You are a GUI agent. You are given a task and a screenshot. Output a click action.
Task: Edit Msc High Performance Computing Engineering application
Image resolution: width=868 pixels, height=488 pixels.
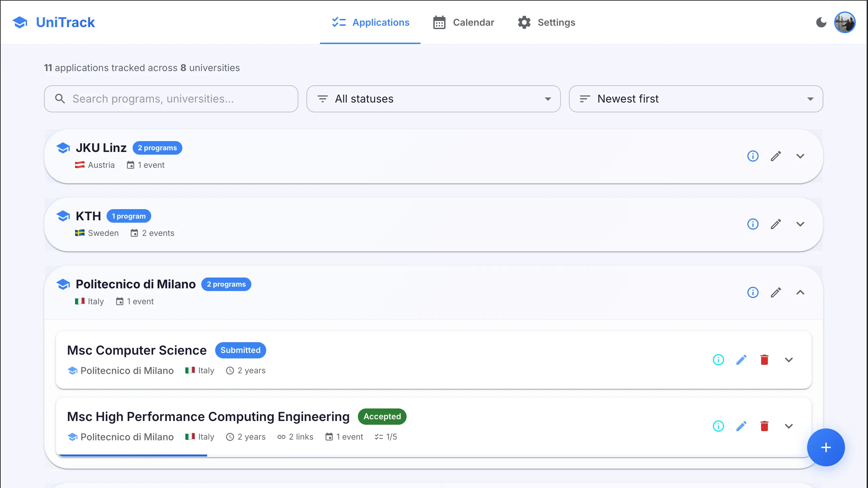pos(741,426)
